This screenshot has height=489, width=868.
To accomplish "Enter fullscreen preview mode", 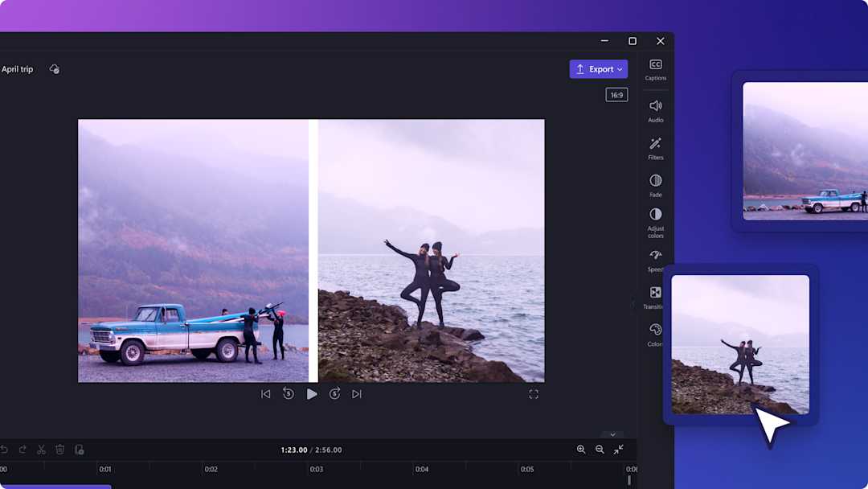I will 534,394.
